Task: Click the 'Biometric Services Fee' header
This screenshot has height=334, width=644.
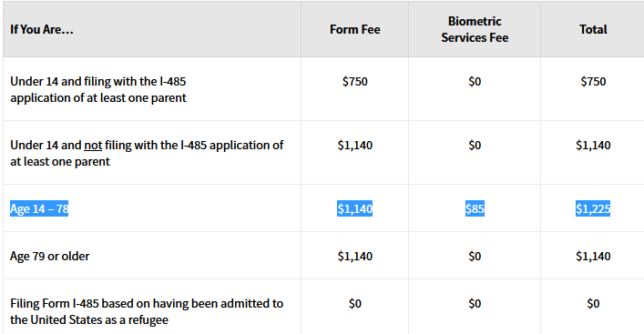Action: pos(475,29)
